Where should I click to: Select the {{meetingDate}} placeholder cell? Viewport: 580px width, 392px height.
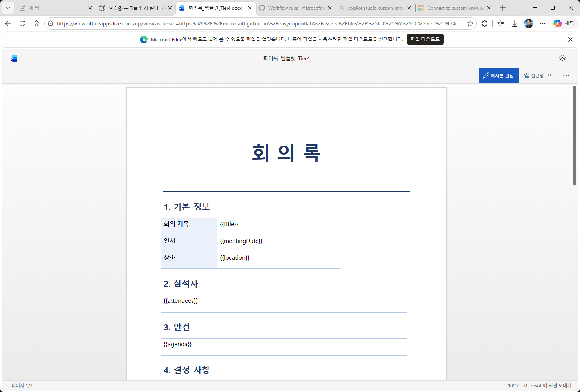tap(278, 243)
